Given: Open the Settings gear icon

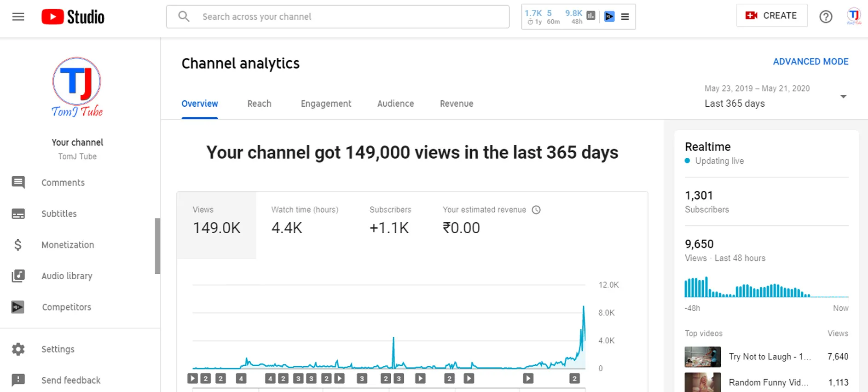Looking at the screenshot, I should point(18,349).
